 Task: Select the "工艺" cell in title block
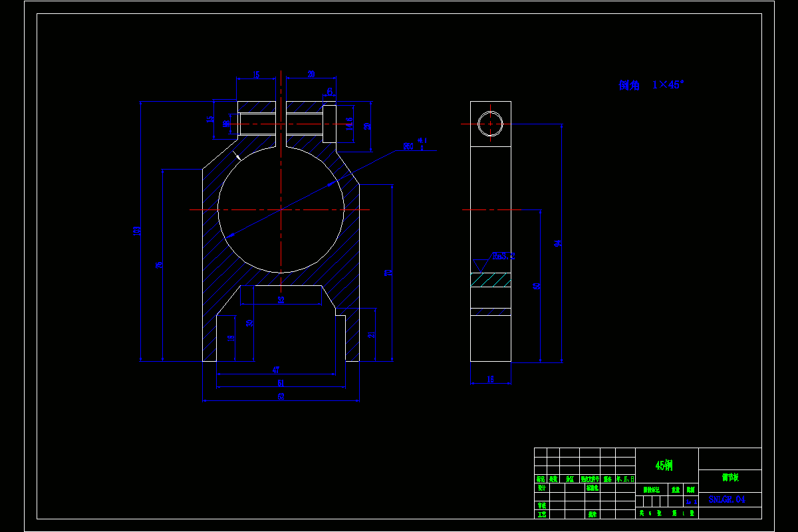(542, 515)
